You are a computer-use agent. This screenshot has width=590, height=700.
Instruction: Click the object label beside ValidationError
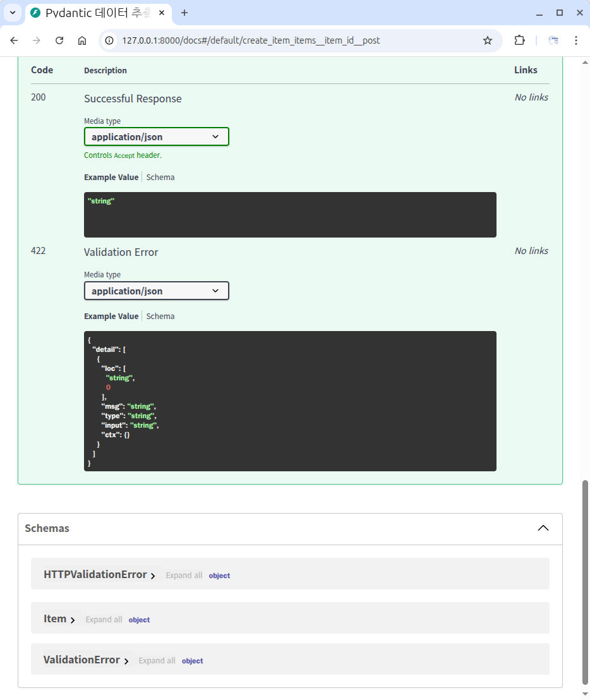pos(193,661)
